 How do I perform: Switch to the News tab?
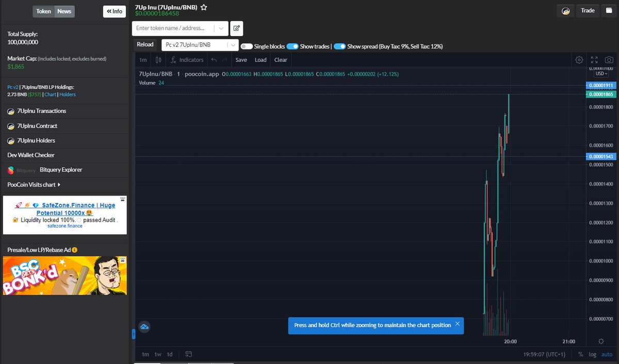coord(64,11)
